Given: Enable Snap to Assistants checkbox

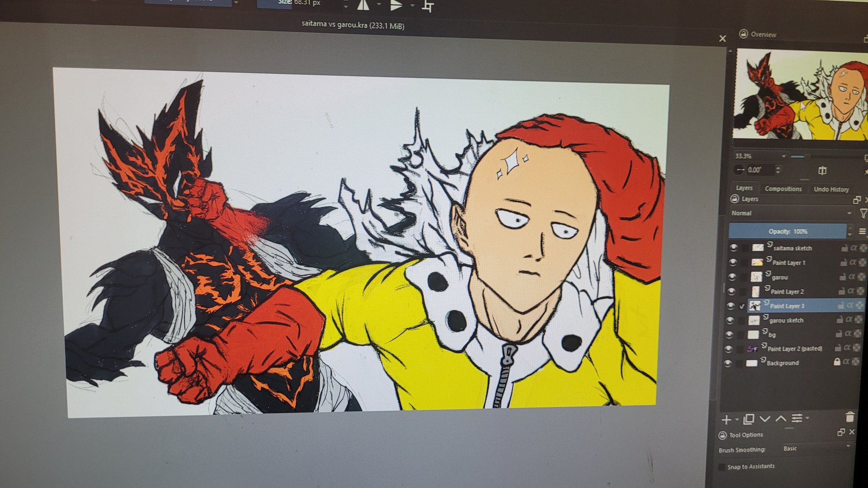Looking at the screenshot, I should [721, 467].
